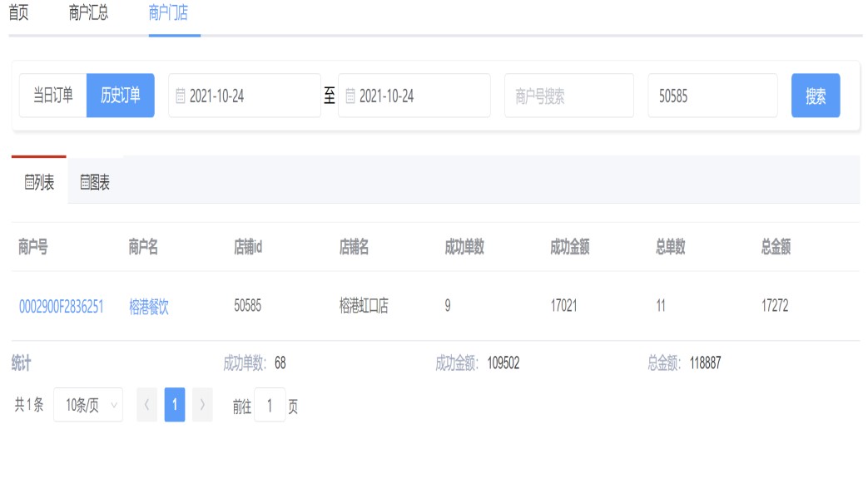Show the 列表 view tab
The width and height of the screenshot is (868, 503).
(39, 183)
